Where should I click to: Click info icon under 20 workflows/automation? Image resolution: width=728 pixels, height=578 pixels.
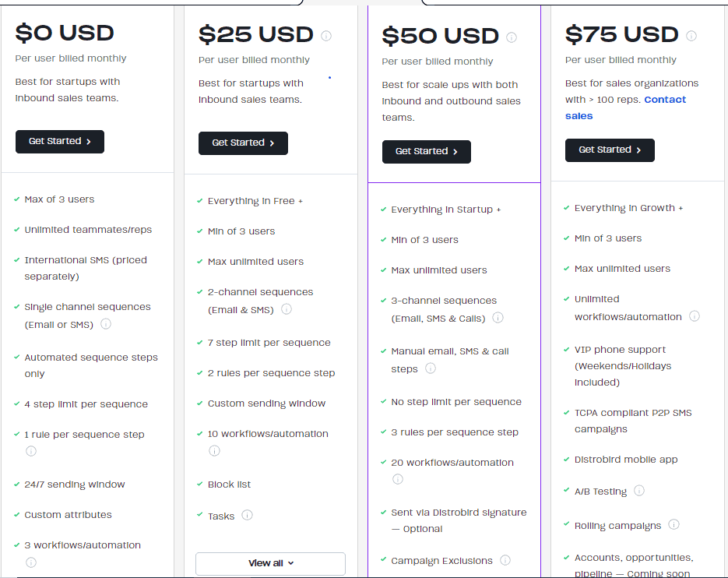tap(398, 479)
